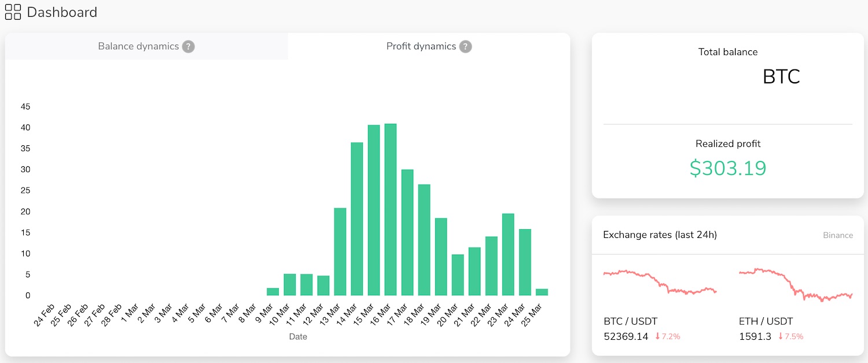Viewport: 868px width, 363px height.
Task: Click the BTC / USDT sparkline chart
Action: tap(660, 283)
